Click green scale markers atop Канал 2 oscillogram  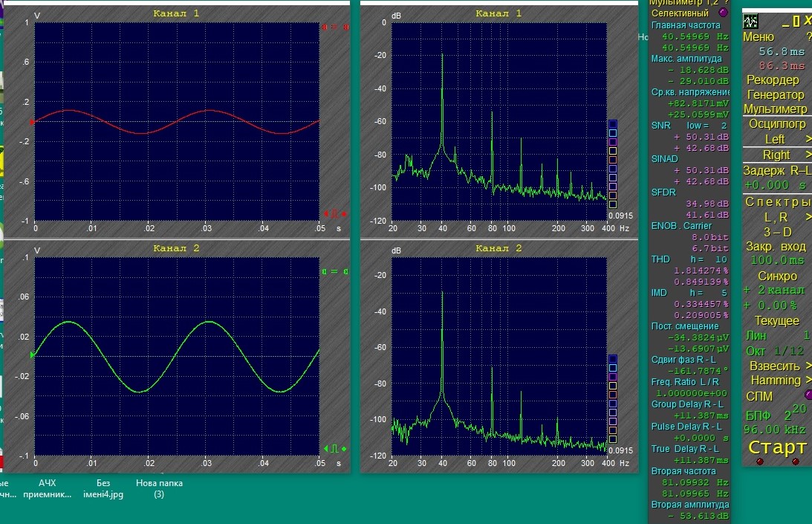point(335,271)
